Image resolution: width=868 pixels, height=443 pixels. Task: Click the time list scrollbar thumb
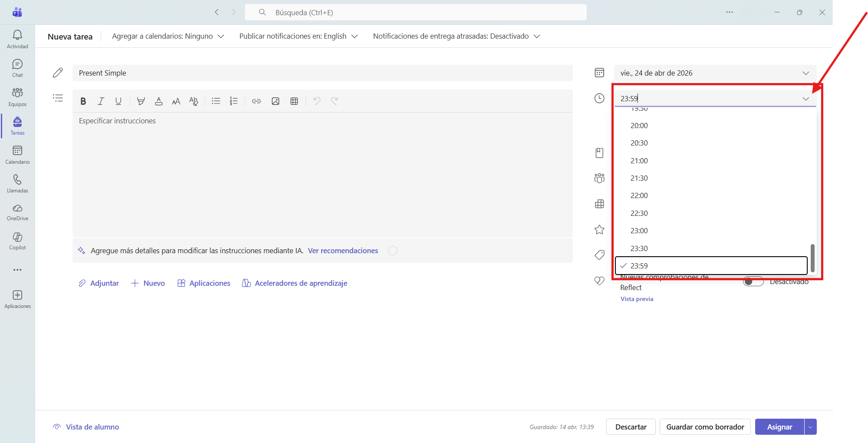(x=812, y=258)
